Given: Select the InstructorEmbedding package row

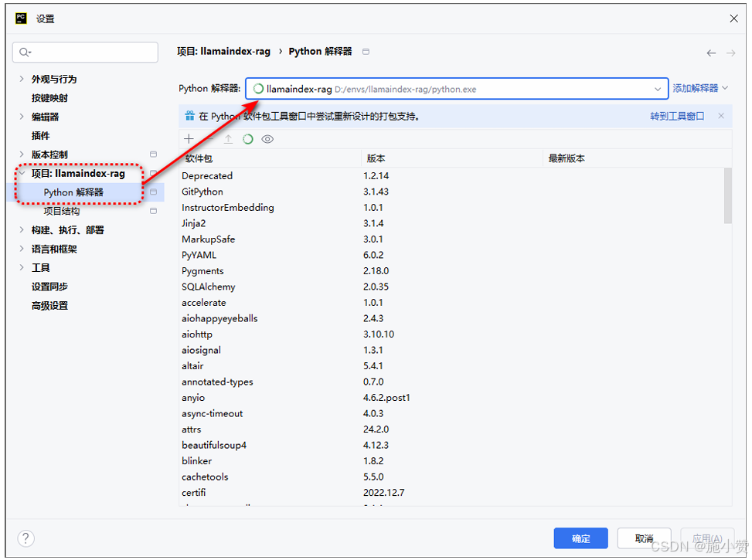Looking at the screenshot, I should (452, 207).
